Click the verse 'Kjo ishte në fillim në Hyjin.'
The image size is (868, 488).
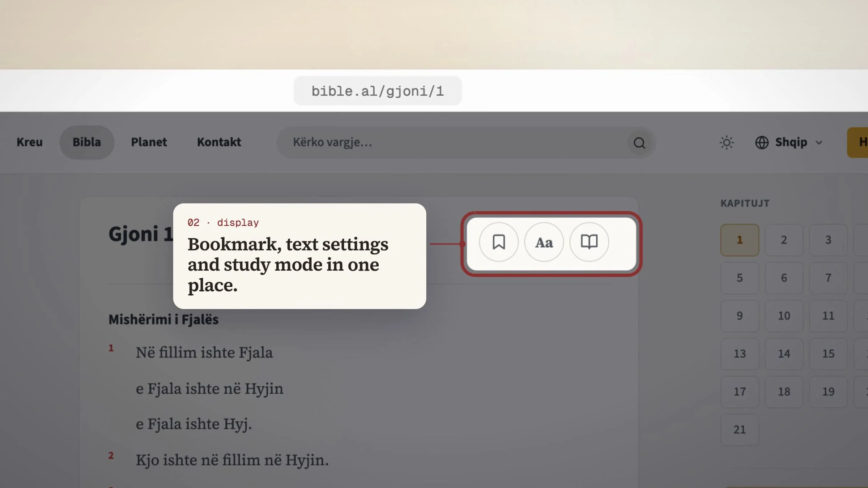click(232, 460)
